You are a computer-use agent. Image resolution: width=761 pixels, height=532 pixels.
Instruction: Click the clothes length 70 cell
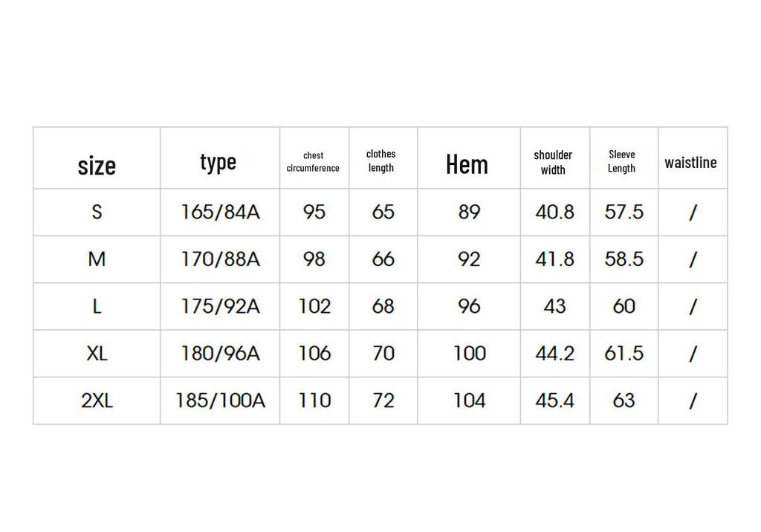tap(383, 354)
